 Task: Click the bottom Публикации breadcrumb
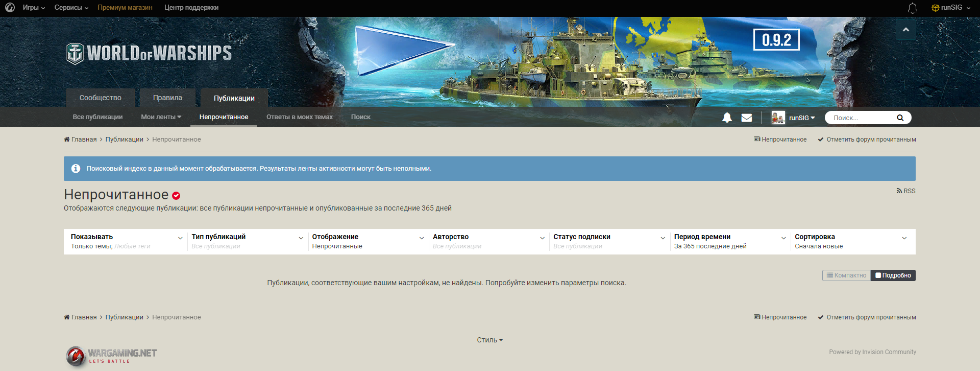coord(125,317)
